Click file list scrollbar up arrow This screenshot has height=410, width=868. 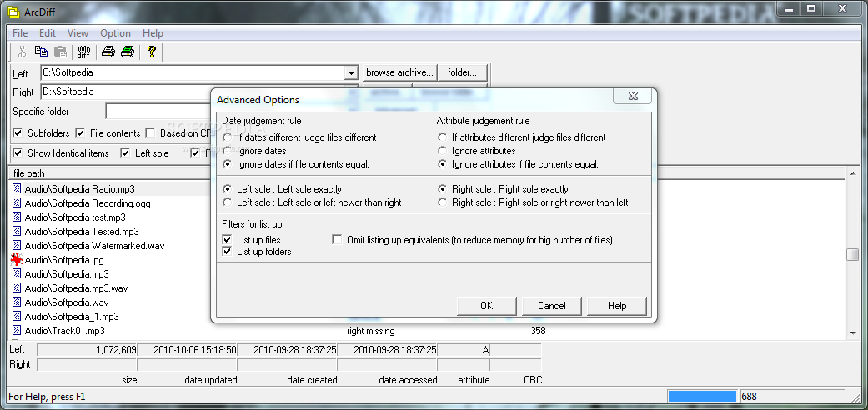click(x=852, y=173)
